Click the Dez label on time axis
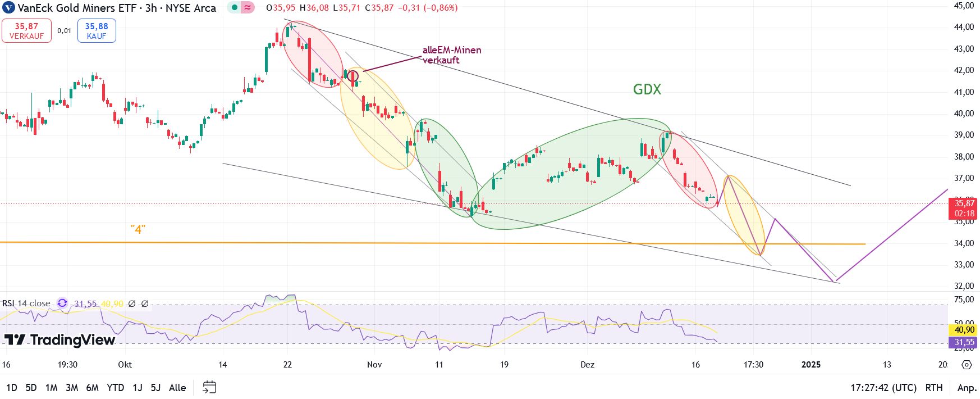Image resolution: width=980 pixels, height=399 pixels. tap(587, 365)
